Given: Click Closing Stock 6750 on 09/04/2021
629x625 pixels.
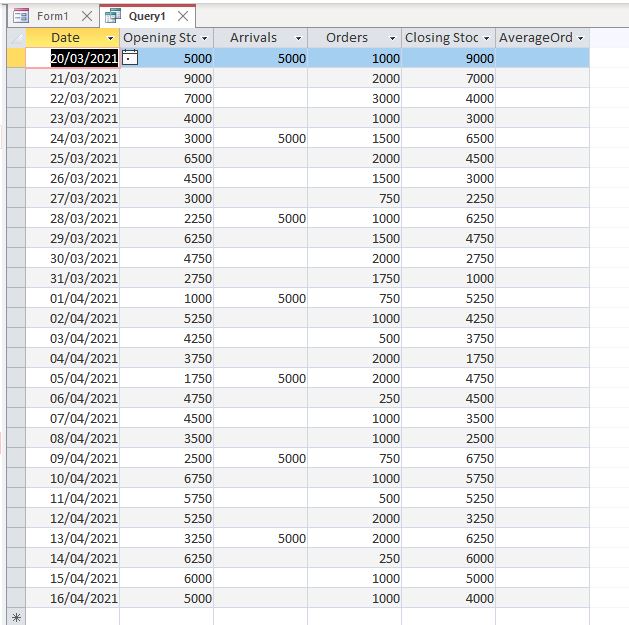Looking at the screenshot, I should (448, 458).
